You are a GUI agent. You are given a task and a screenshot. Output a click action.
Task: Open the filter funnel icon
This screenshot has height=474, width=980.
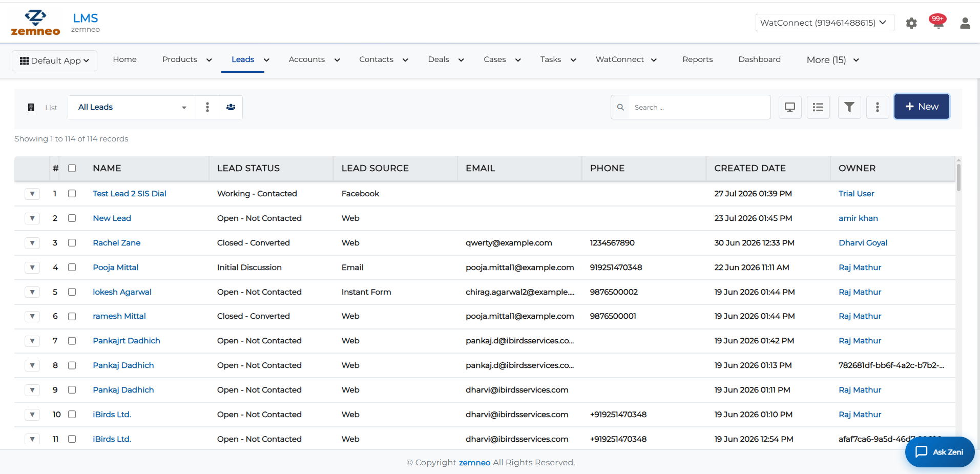(849, 107)
